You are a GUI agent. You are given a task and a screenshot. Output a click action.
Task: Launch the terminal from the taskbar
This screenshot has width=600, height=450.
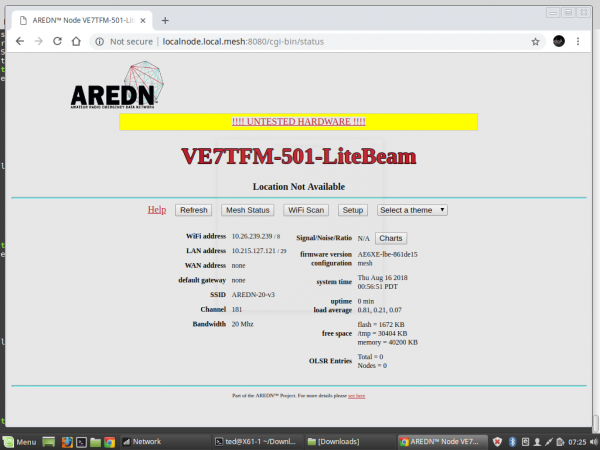click(81, 442)
